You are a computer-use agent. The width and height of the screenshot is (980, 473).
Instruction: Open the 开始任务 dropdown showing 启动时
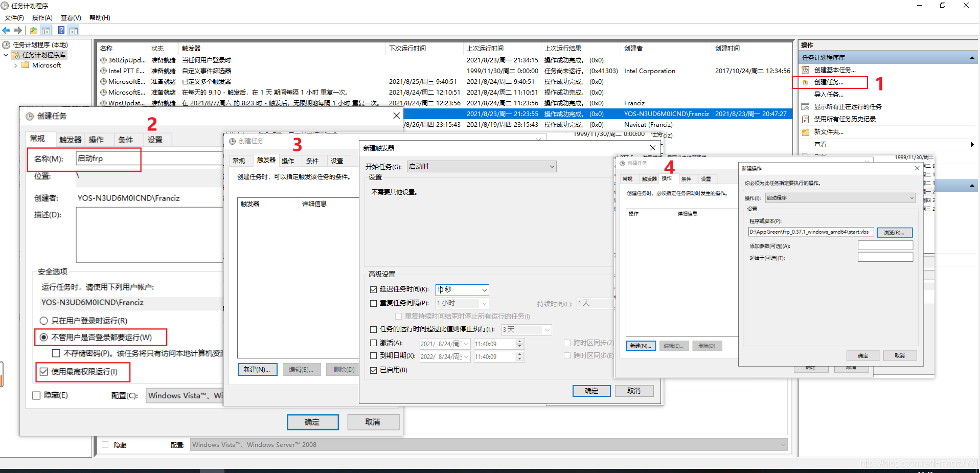(x=482, y=167)
